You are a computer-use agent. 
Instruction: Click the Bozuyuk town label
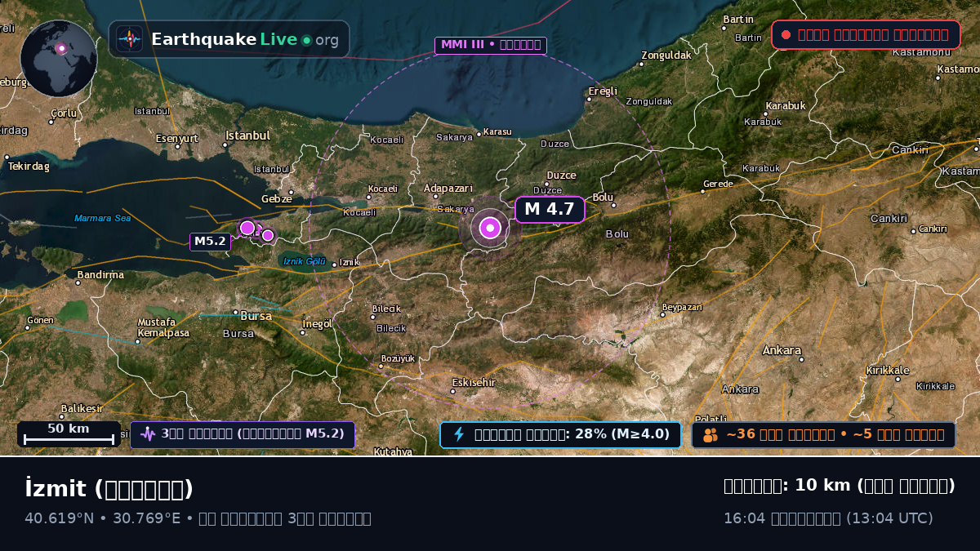[x=398, y=358]
